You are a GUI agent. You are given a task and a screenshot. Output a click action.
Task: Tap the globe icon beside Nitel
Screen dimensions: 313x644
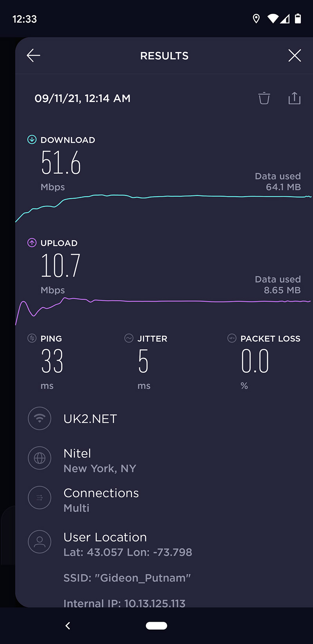pyautogui.click(x=40, y=458)
